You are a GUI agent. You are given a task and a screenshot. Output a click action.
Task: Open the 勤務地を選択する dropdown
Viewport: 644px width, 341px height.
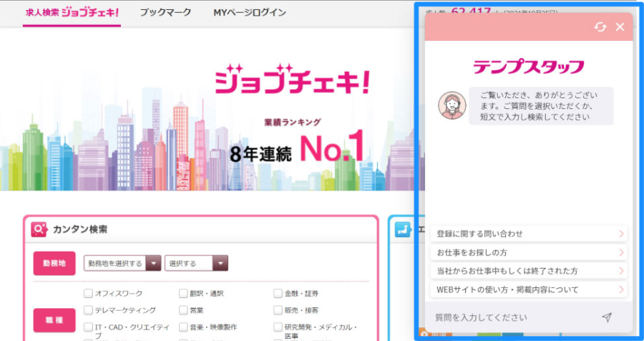122,263
